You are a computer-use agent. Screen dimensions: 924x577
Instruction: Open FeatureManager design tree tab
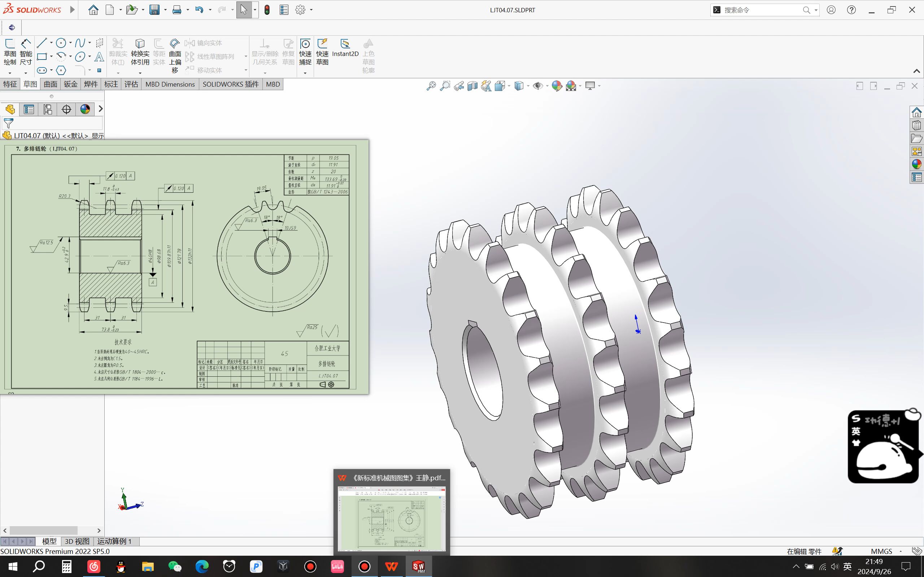tap(10, 109)
